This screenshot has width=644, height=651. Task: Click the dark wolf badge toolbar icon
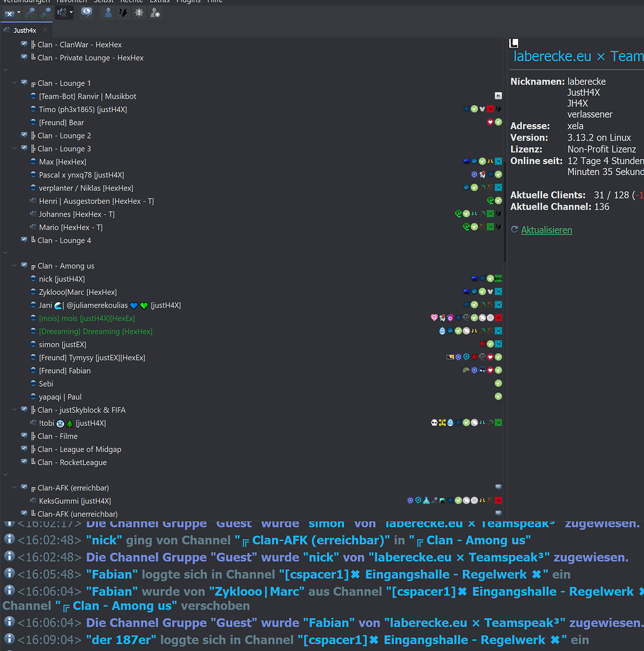tap(122, 12)
